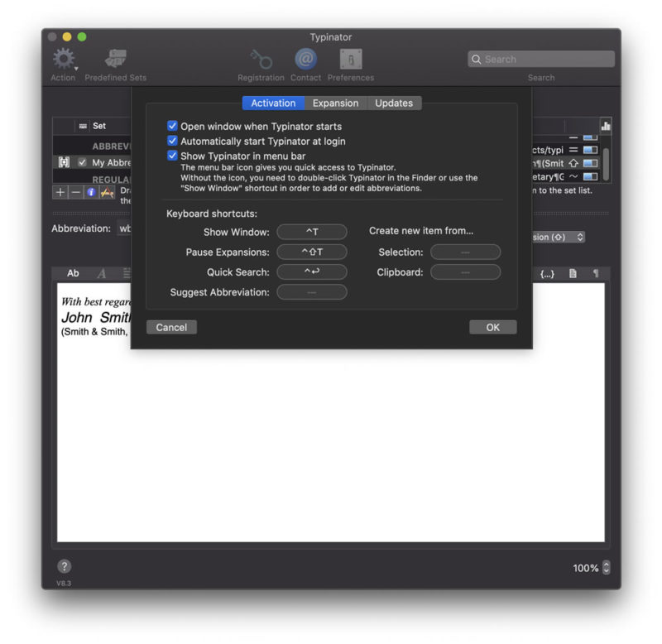Image resolution: width=662 pixels, height=644 pixels.
Task: Click the magnifier icon in Search
Action: [477, 59]
